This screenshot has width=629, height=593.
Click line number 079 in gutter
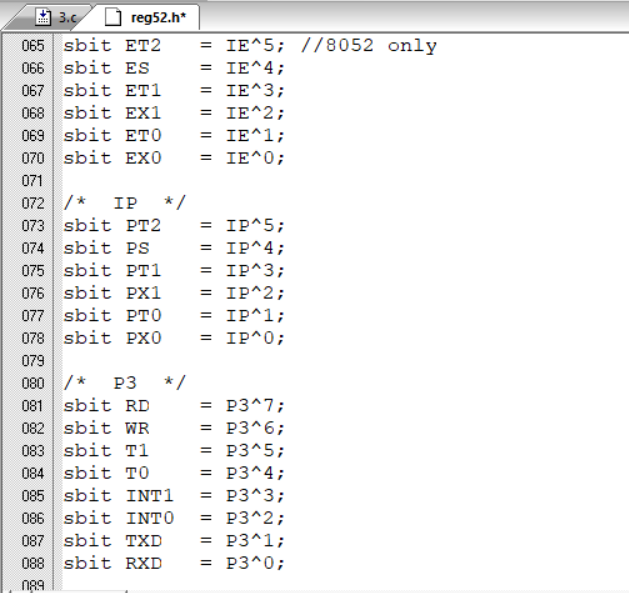tap(33, 361)
